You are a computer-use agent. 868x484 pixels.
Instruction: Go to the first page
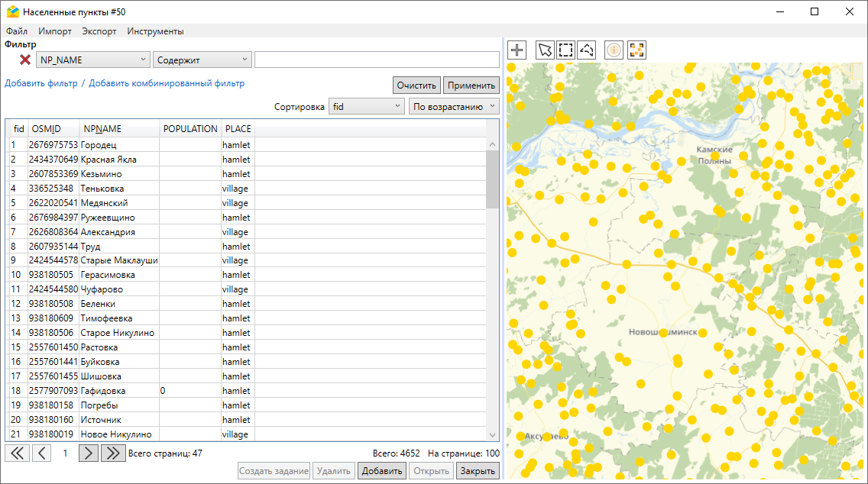pos(17,453)
